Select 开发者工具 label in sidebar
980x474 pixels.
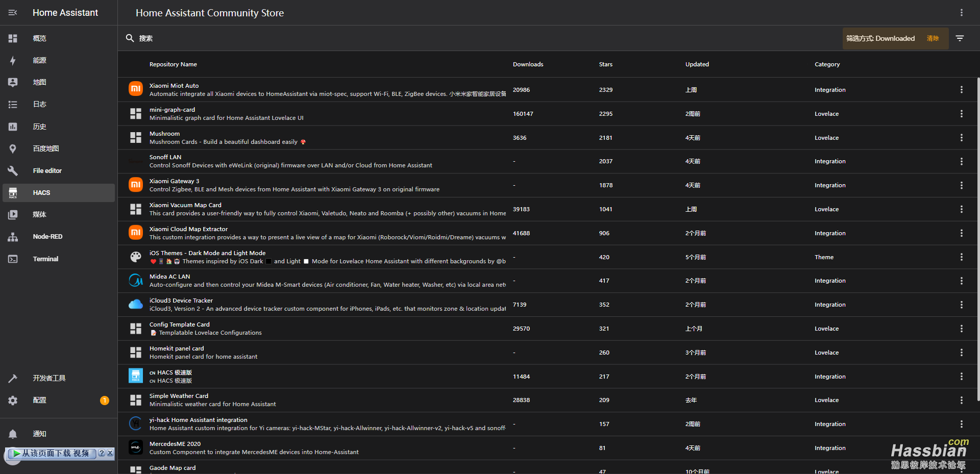(x=49, y=378)
